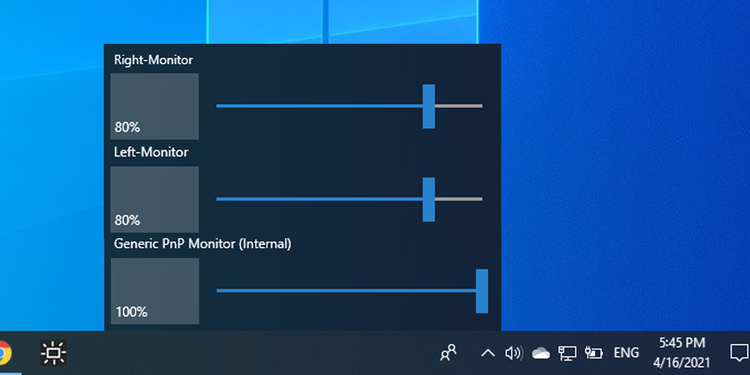Open the People icon in taskbar
Viewport: 750px width, 375px height.
click(x=448, y=353)
